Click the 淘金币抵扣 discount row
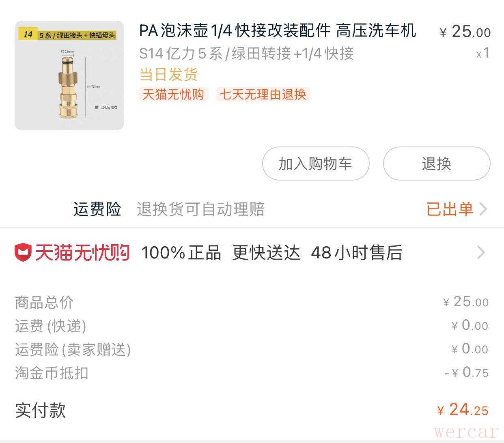This screenshot has width=504, height=443. [x=252, y=372]
